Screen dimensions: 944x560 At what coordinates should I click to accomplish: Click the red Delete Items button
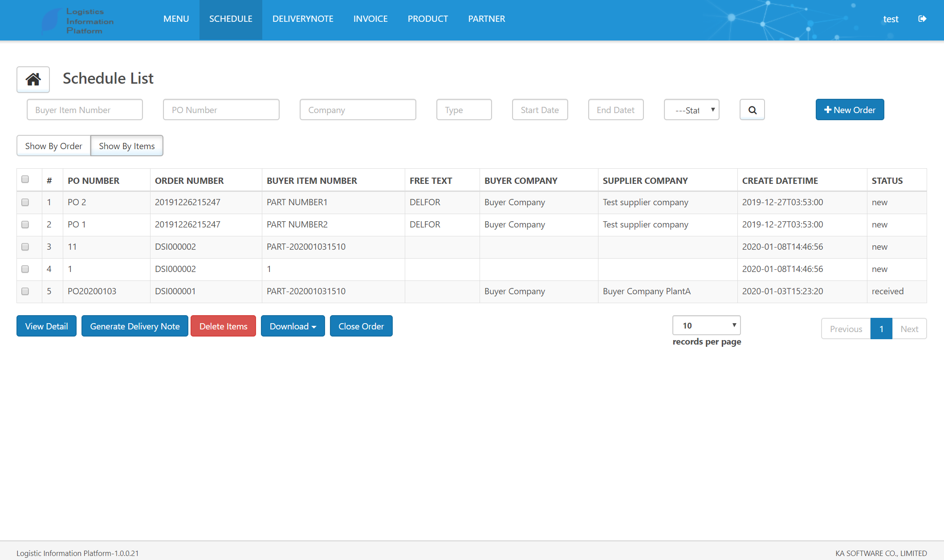click(223, 326)
